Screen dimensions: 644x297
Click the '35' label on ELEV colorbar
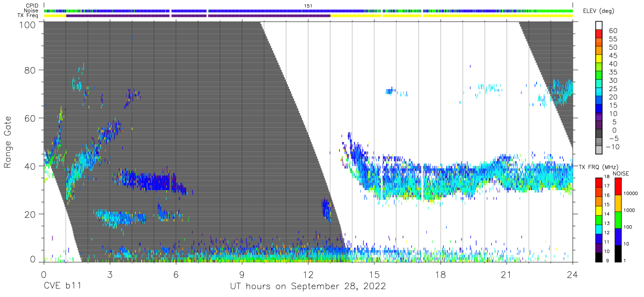[613, 72]
